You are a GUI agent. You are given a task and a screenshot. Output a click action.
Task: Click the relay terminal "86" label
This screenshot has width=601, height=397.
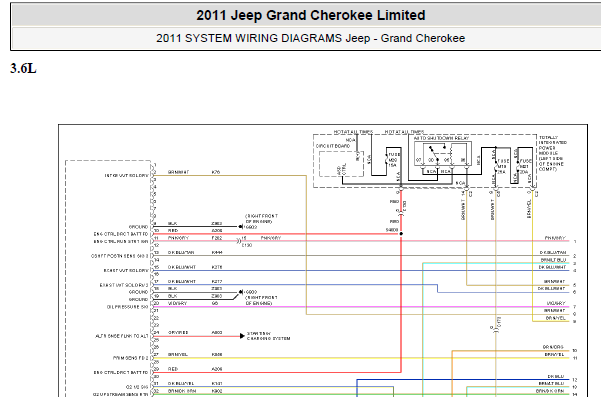(463, 160)
